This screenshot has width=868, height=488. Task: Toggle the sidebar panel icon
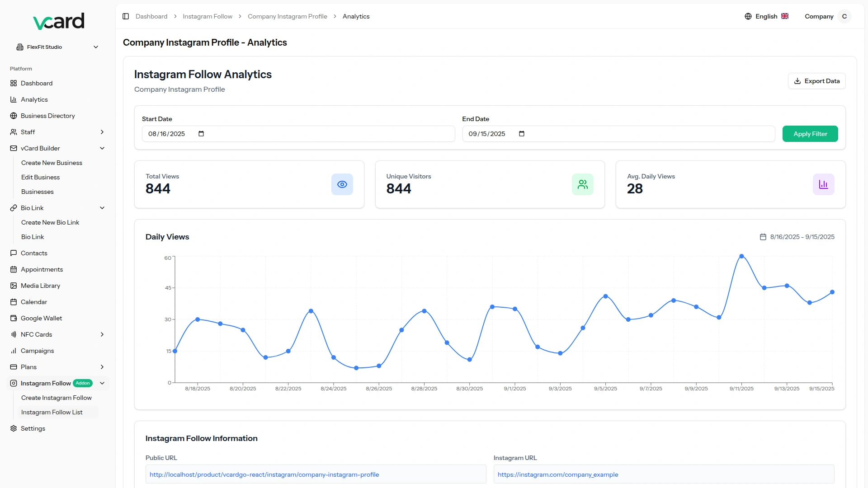point(126,16)
